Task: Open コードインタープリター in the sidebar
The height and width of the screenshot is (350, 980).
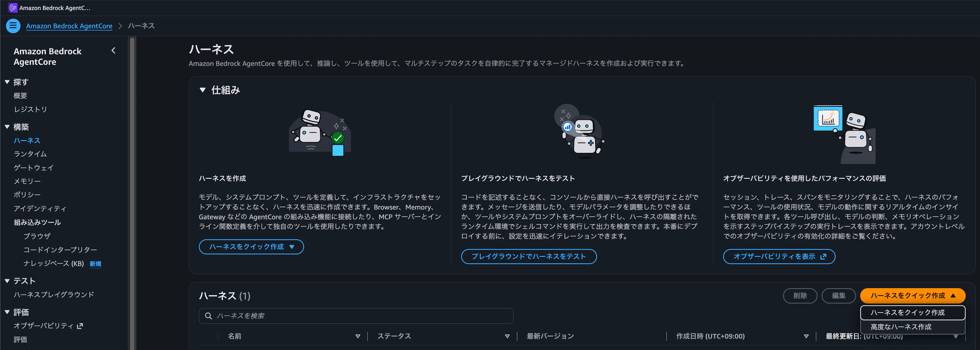Action: point(60,250)
